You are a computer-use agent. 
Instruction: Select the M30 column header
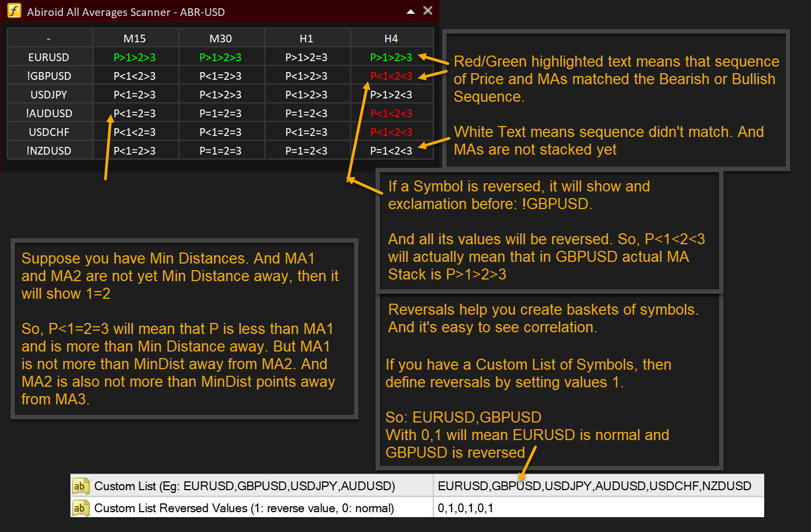221,39
